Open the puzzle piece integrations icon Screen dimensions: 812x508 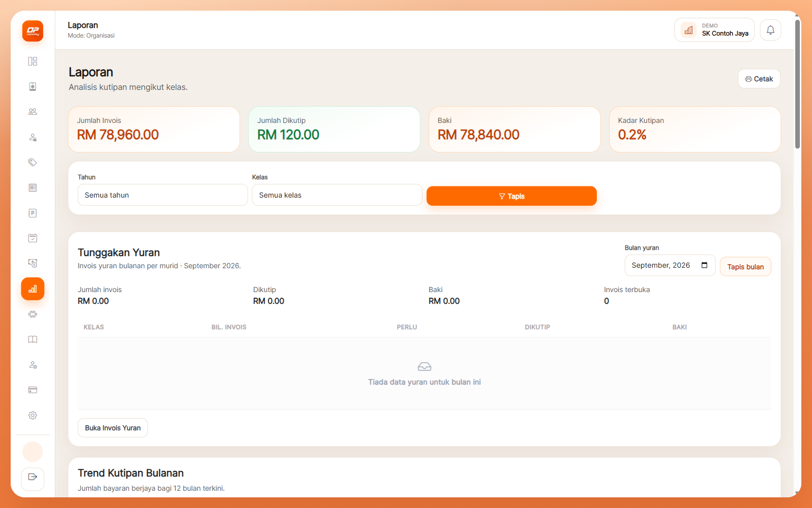(32, 314)
